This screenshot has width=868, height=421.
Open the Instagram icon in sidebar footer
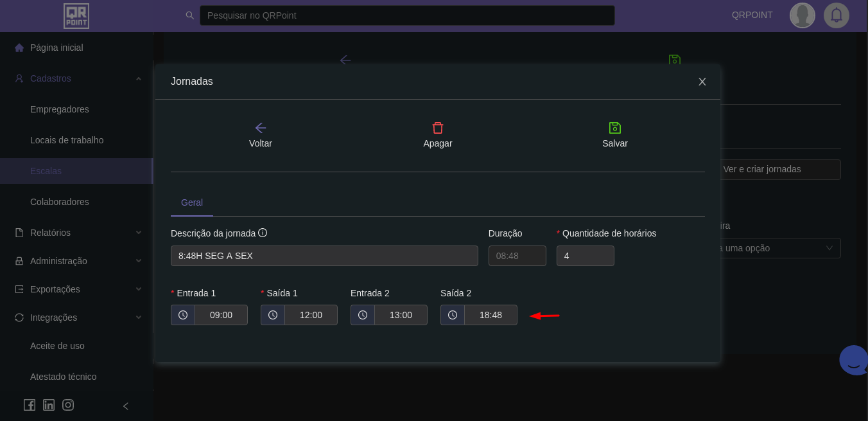coord(68,405)
